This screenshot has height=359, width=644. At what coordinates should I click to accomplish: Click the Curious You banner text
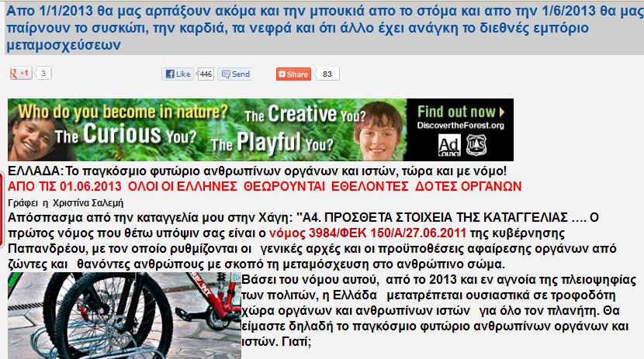[x=126, y=135]
